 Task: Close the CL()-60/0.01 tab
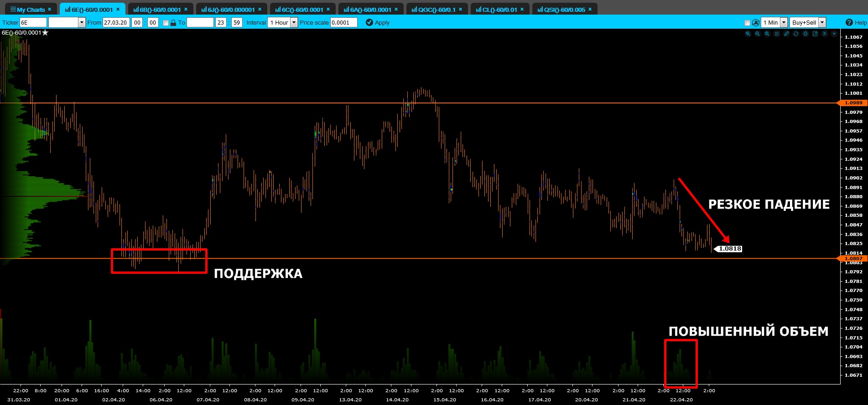tap(522, 10)
